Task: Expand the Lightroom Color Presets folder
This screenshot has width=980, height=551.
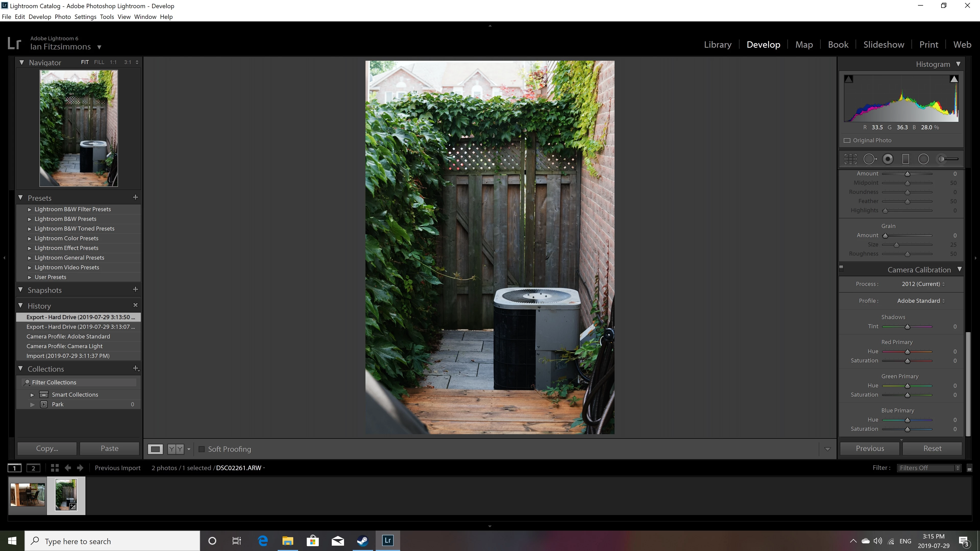Action: (x=30, y=239)
